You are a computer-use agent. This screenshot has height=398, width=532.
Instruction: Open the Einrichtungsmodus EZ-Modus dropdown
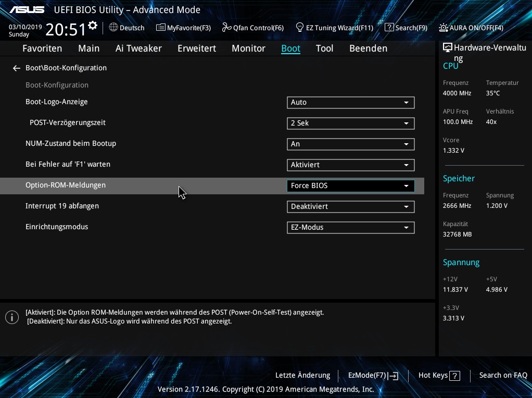pos(350,228)
